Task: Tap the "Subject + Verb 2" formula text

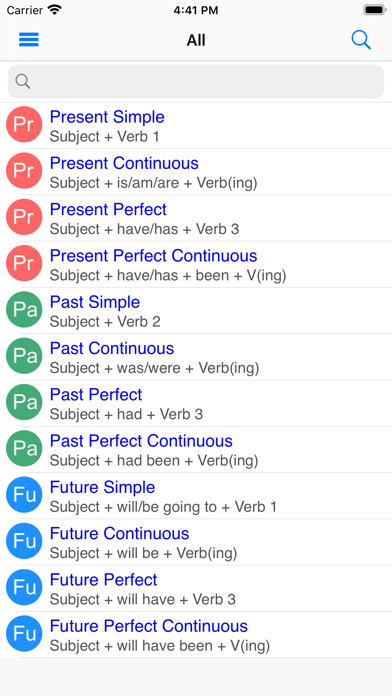Action: (105, 321)
